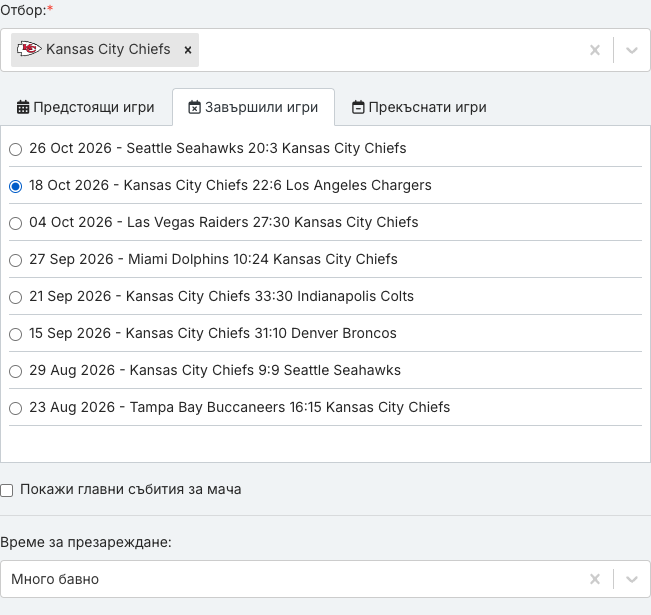Click the Kansas City Chiefs logo
651x615 pixels.
click(29, 49)
